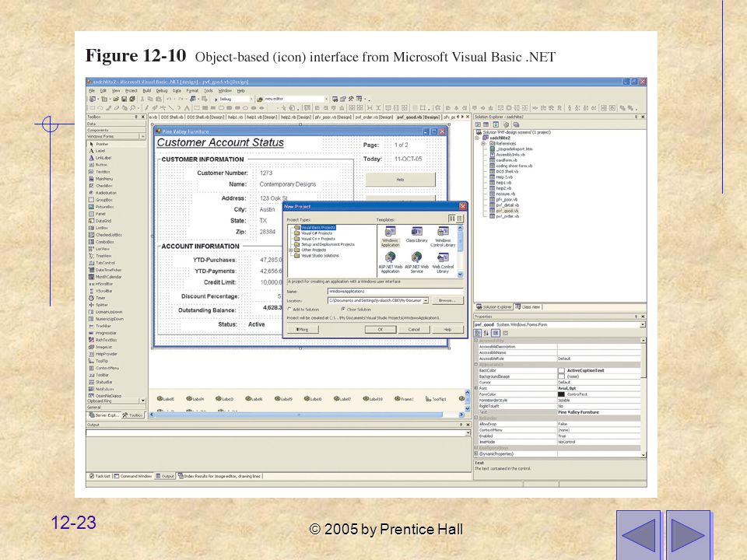The height and width of the screenshot is (560, 747).
Task: Select Visual C# Projects in Project Types
Action: [313, 233]
